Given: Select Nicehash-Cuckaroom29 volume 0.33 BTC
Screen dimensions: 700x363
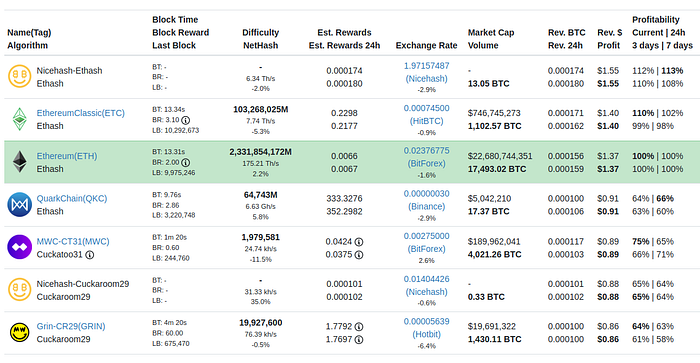Looking at the screenshot, I should pyautogui.click(x=486, y=296).
